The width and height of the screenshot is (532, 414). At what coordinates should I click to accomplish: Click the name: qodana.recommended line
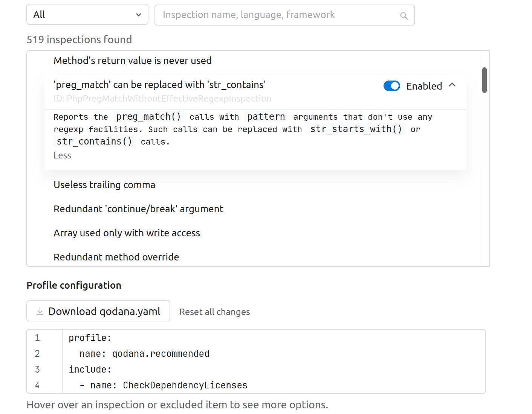tap(144, 354)
